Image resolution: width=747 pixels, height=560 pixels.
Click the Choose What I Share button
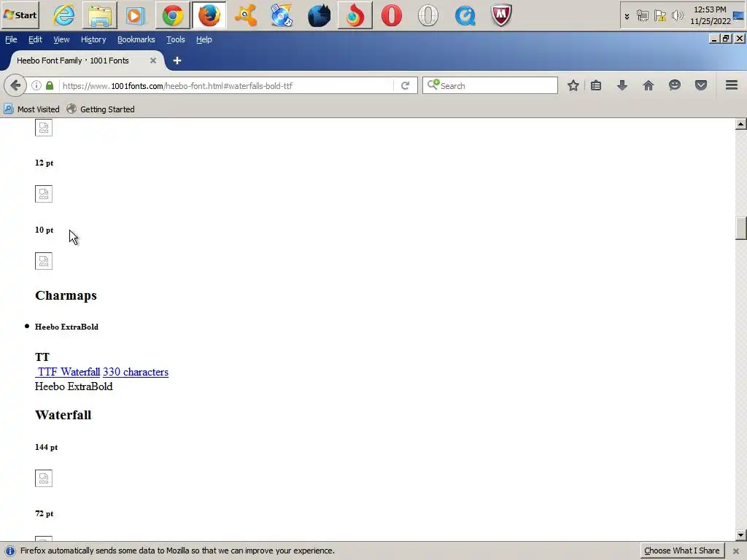click(x=682, y=551)
